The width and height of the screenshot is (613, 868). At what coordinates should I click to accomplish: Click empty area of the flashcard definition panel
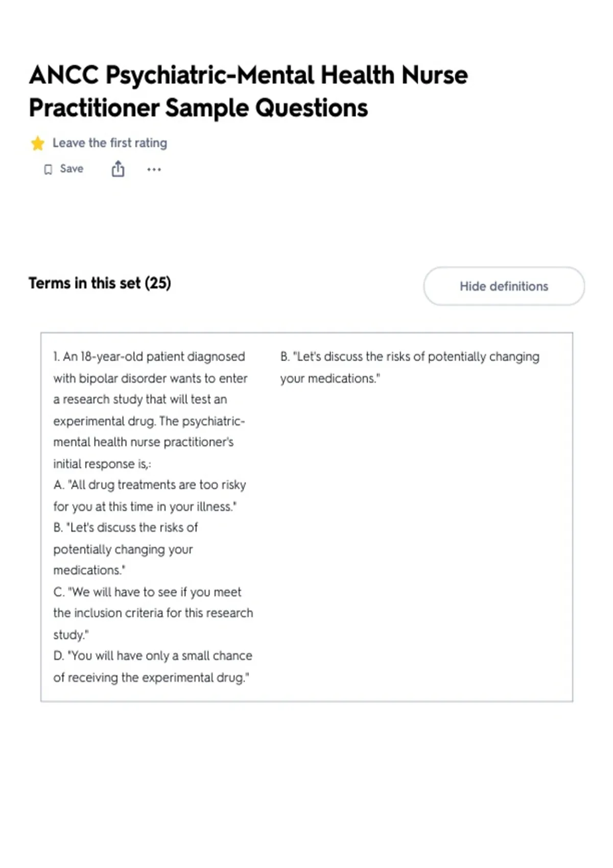[419, 536]
